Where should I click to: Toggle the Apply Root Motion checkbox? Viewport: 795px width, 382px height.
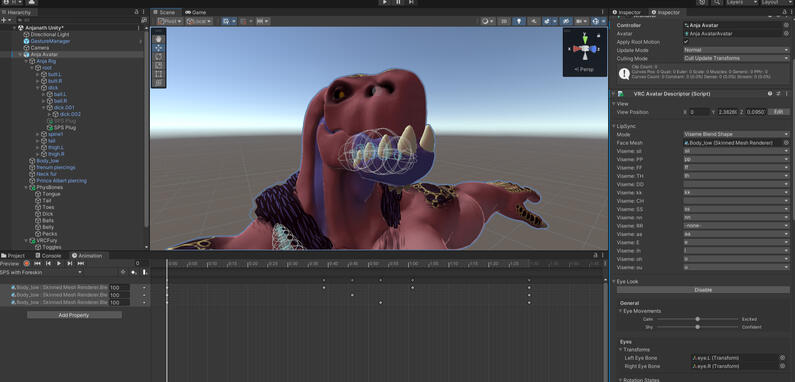[x=686, y=42]
